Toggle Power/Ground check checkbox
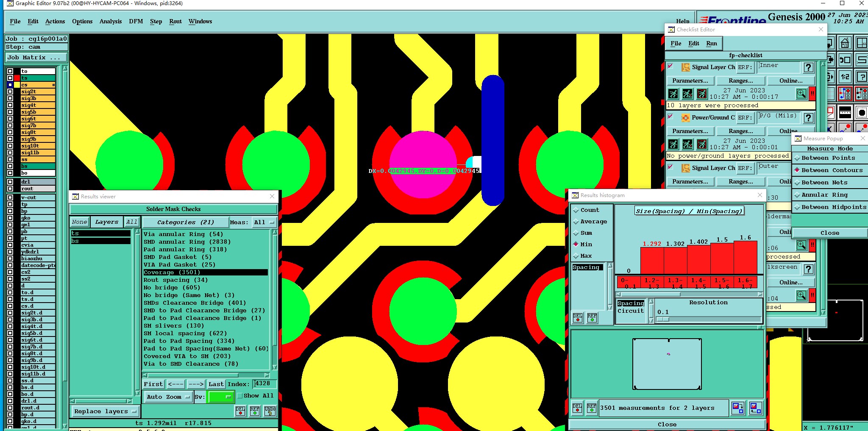Image resolution: width=868 pixels, height=431 pixels. 670,117
